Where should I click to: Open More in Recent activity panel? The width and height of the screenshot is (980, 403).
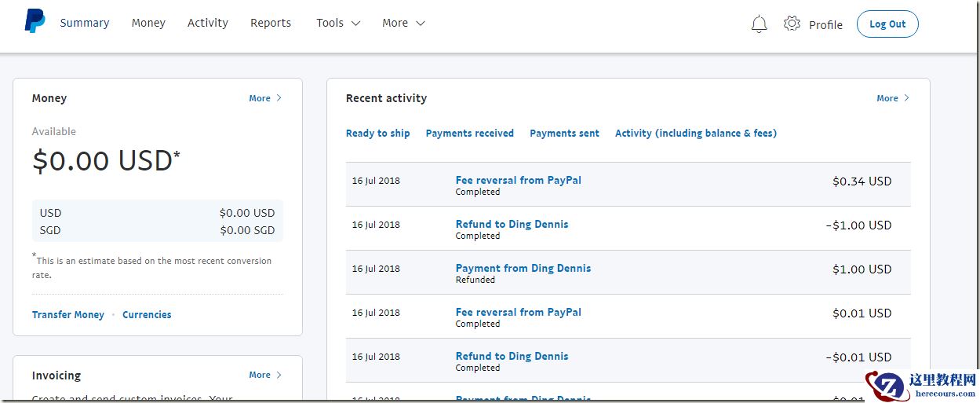coord(893,98)
